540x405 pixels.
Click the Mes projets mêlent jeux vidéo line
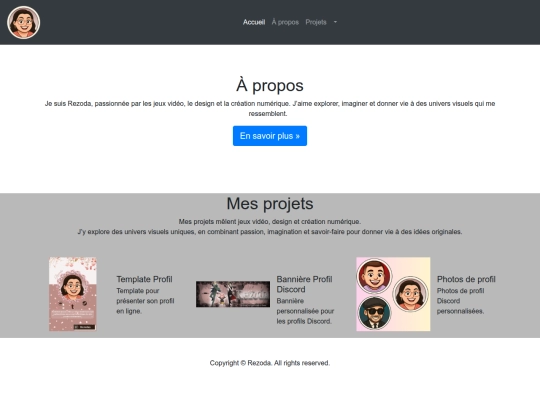coord(270,221)
